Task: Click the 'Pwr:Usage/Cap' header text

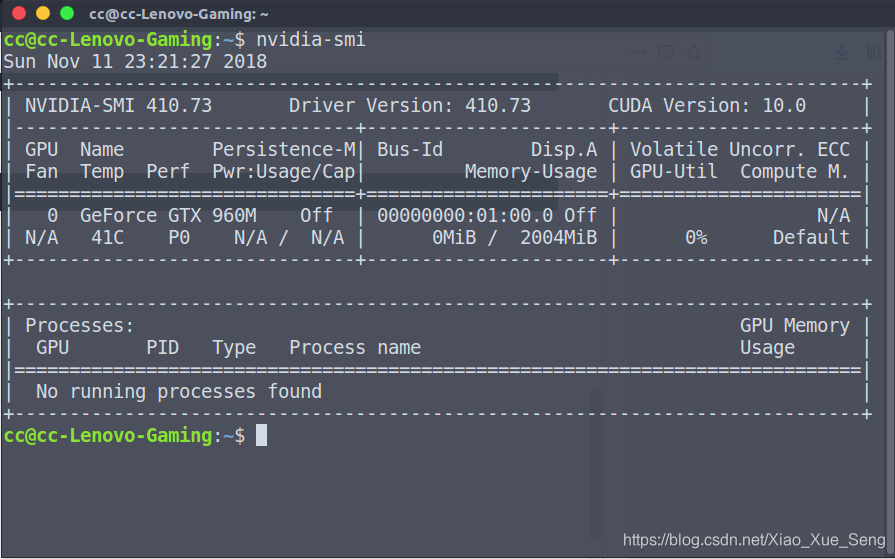Action: coord(284,172)
